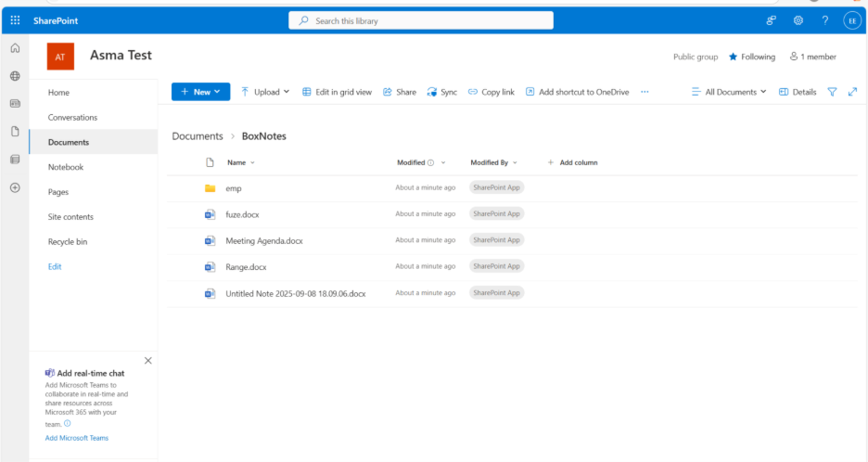Image resolution: width=868 pixels, height=462 pixels.
Task: Open Recycle bin in navigation
Action: (68, 242)
